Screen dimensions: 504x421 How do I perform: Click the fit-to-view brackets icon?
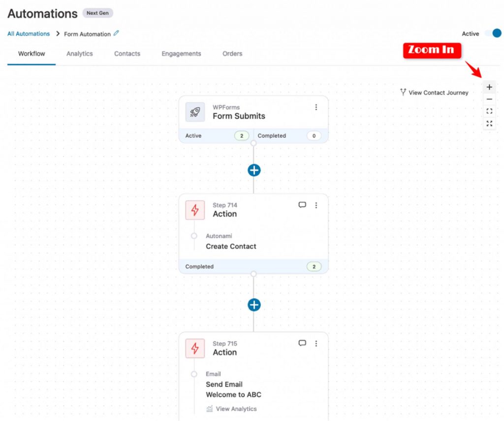pos(489,111)
